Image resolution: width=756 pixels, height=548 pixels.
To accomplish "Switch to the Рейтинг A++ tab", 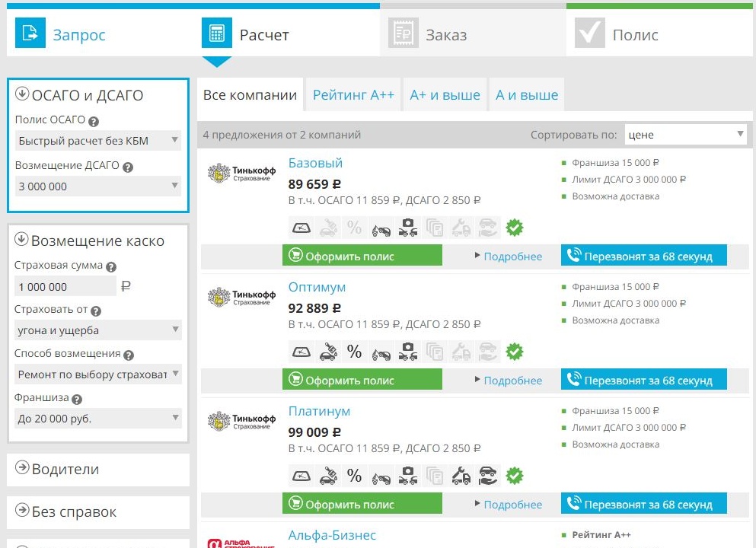I will (353, 95).
